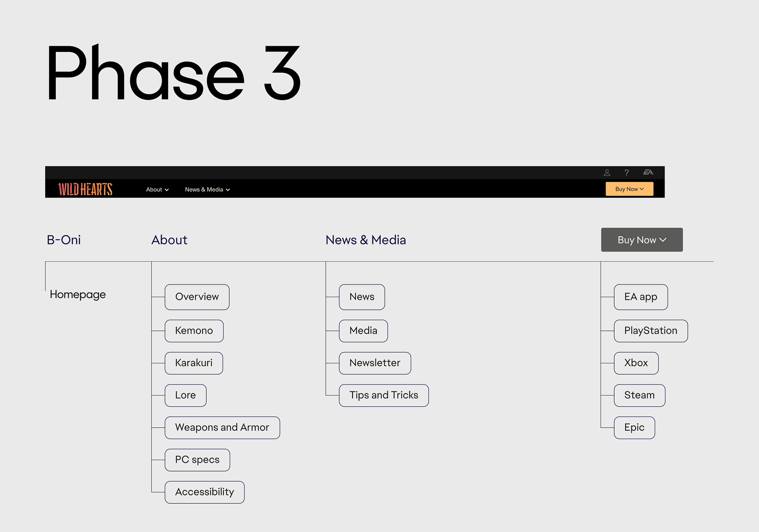Open the user account profile icon
Image resolution: width=759 pixels, height=532 pixels.
(607, 172)
